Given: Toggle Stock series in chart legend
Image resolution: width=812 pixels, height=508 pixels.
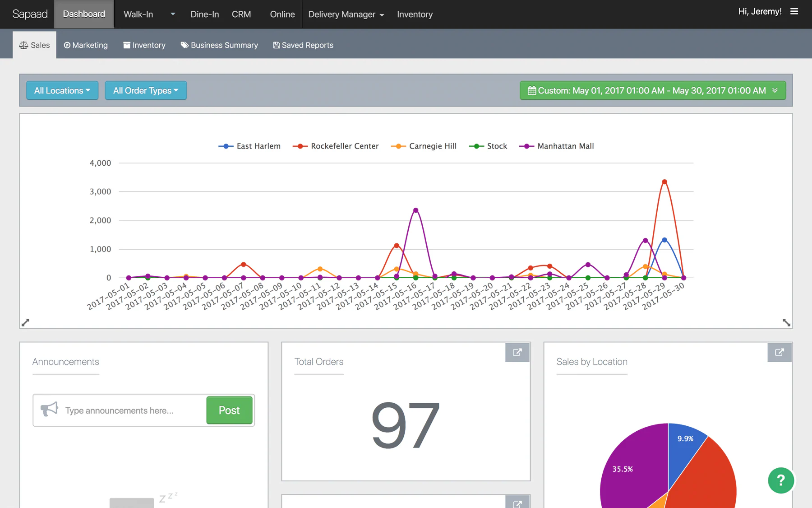Looking at the screenshot, I should (x=488, y=146).
